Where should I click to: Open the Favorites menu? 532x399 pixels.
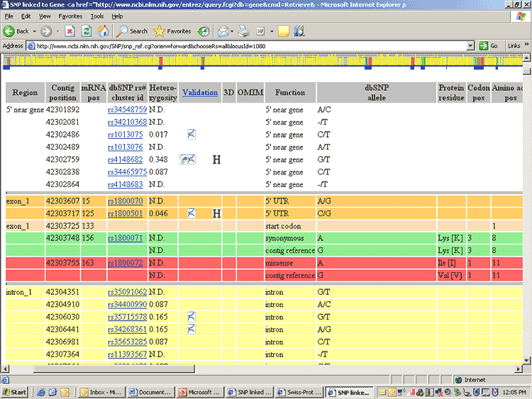[x=70, y=16]
